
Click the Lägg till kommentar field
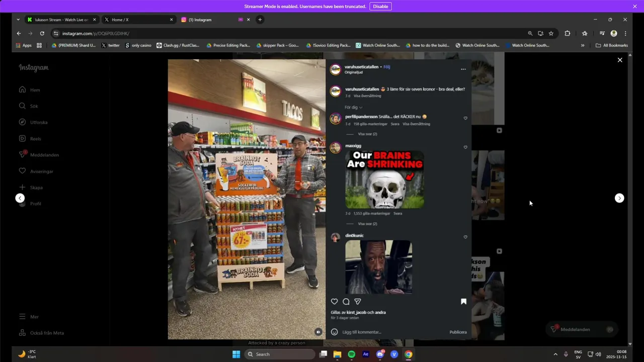pos(394,332)
